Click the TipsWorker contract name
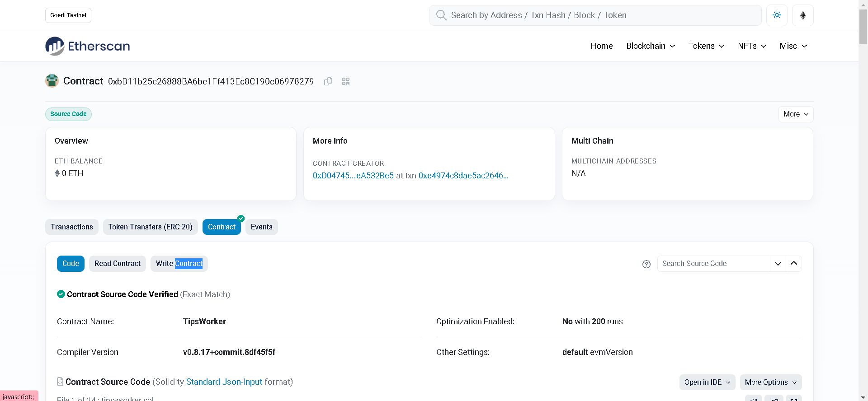This screenshot has height=401, width=868. coord(204,322)
